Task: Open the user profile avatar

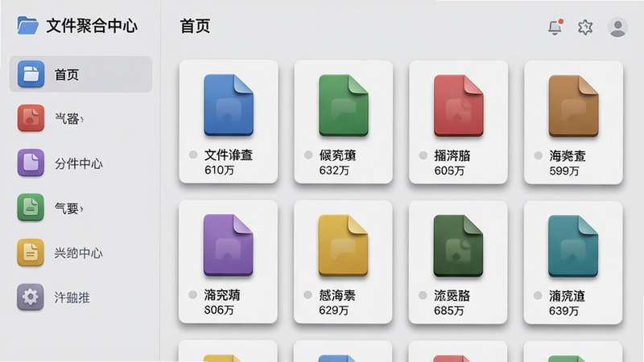Action: tap(617, 27)
